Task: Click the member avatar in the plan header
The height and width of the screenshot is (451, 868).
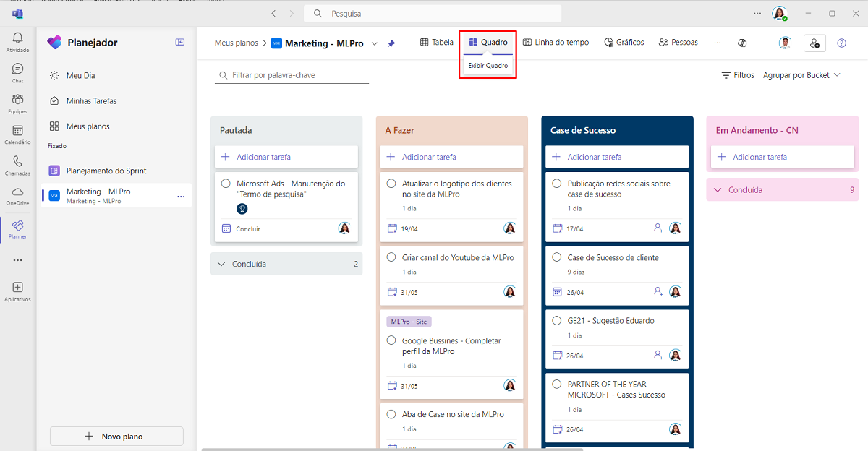Action: (x=785, y=43)
